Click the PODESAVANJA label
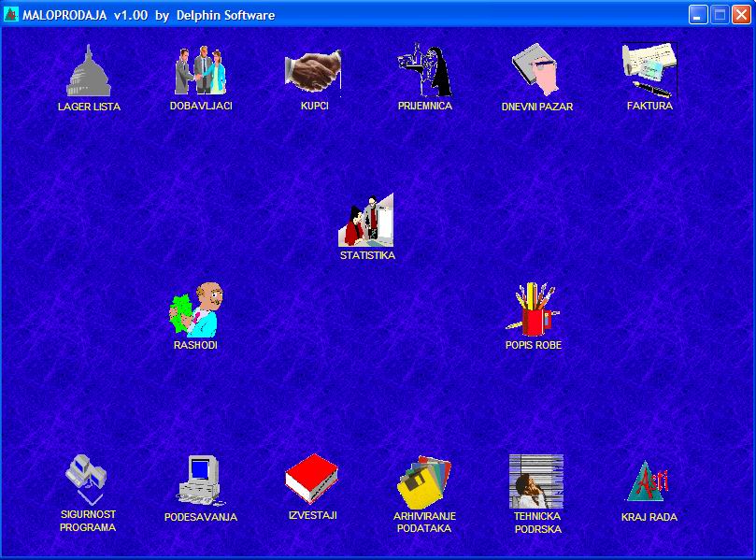This screenshot has width=756, height=560. point(201,517)
